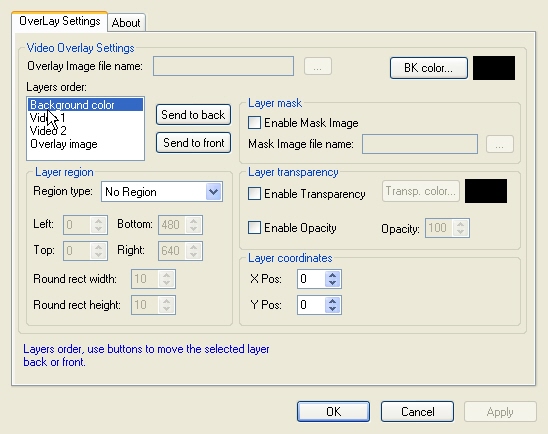Confirm settings with the OK button
This screenshot has height=434, width=548.
[x=333, y=411]
